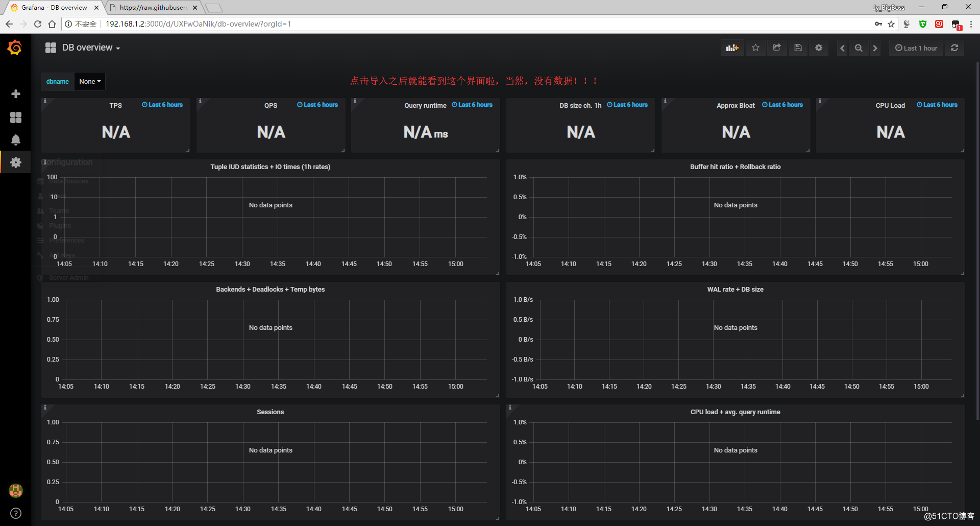Click the Query runtime panel title
The width and height of the screenshot is (980, 526).
(425, 106)
